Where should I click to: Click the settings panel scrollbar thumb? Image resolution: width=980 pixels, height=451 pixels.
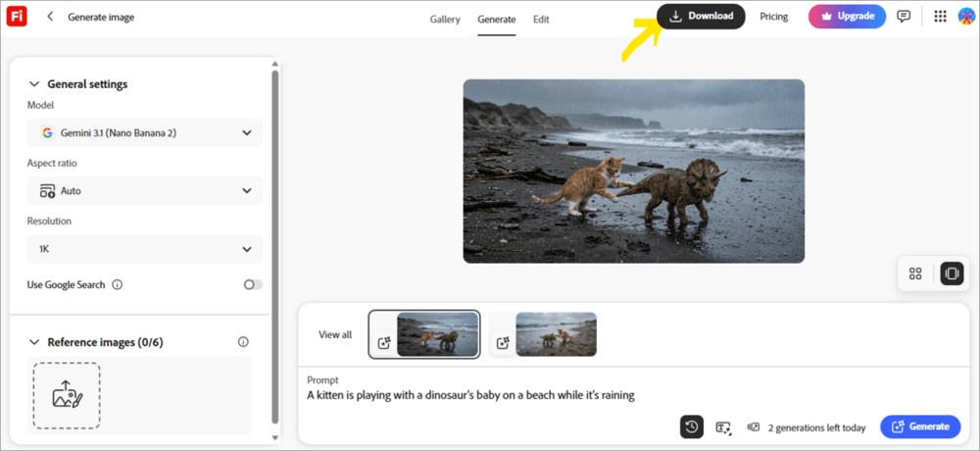[x=274, y=247]
